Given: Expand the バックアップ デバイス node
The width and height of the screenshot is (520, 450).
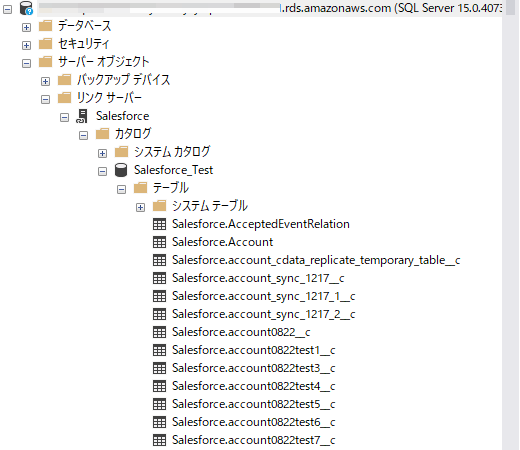Looking at the screenshot, I should pos(45,81).
